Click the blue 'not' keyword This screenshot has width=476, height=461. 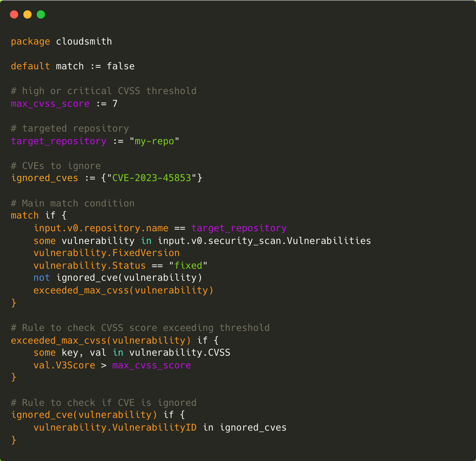coord(42,278)
